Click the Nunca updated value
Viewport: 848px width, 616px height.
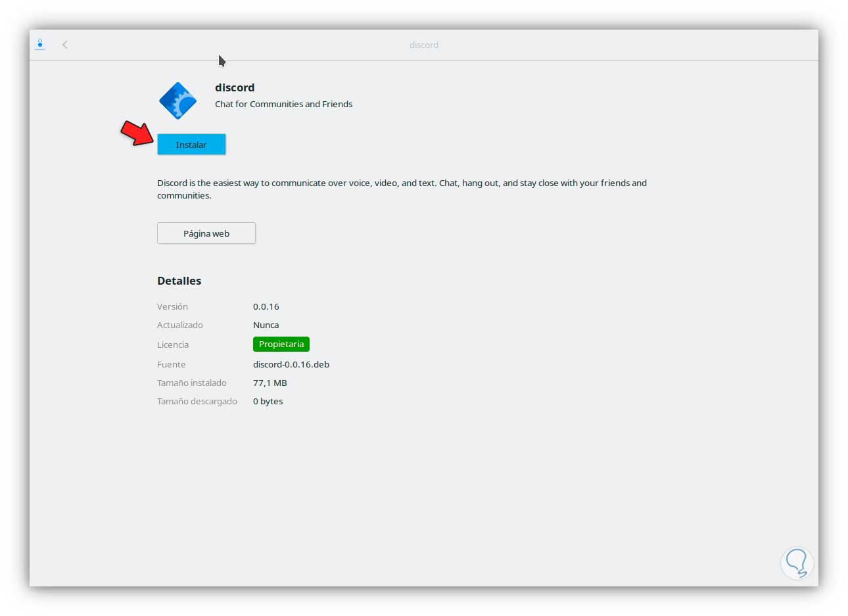coord(266,325)
